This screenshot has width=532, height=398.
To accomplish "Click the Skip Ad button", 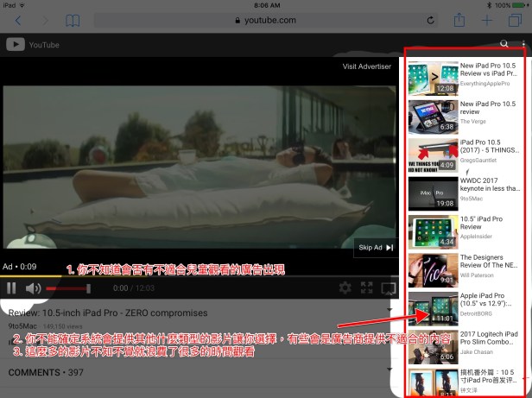I will point(376,248).
